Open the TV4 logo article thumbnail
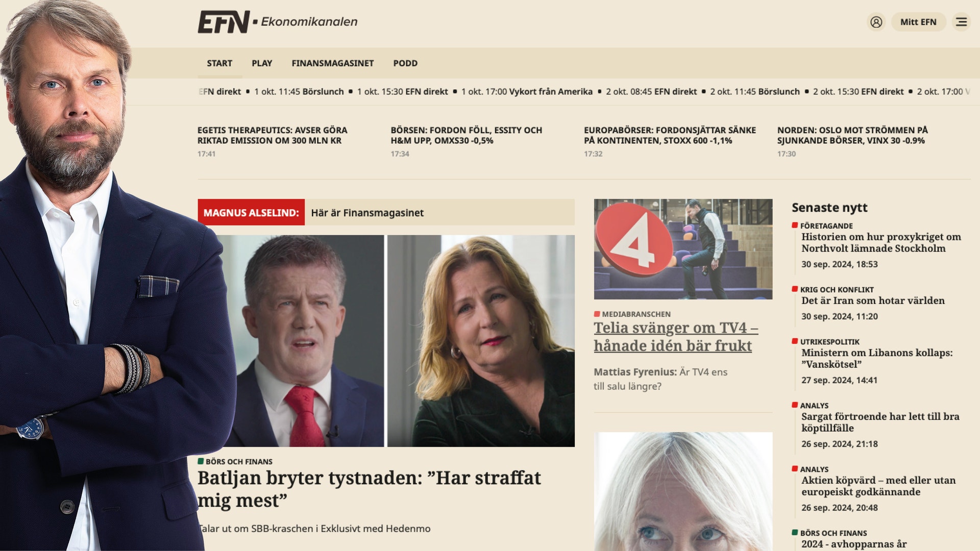 coord(683,249)
